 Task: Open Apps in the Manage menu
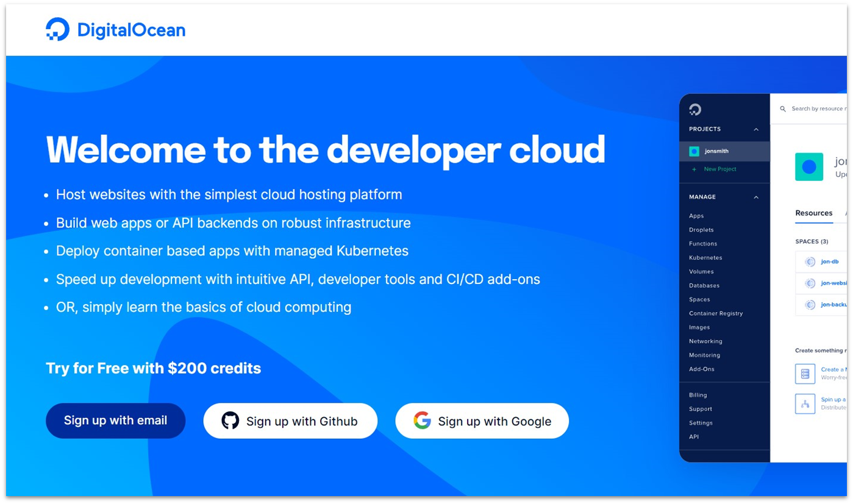pos(696,216)
